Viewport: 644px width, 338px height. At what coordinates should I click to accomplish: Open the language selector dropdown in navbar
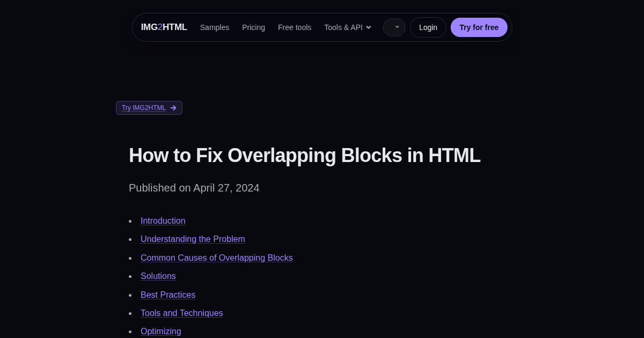click(x=394, y=27)
